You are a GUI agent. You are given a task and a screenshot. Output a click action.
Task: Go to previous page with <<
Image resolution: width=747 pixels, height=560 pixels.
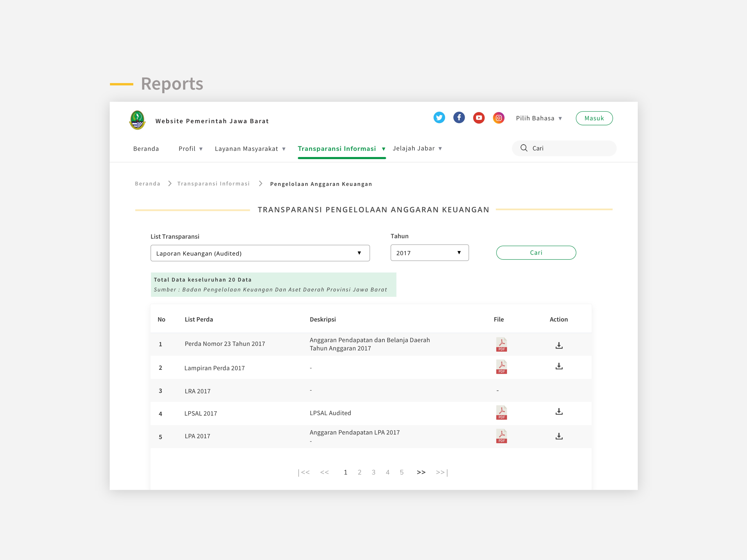pyautogui.click(x=324, y=472)
